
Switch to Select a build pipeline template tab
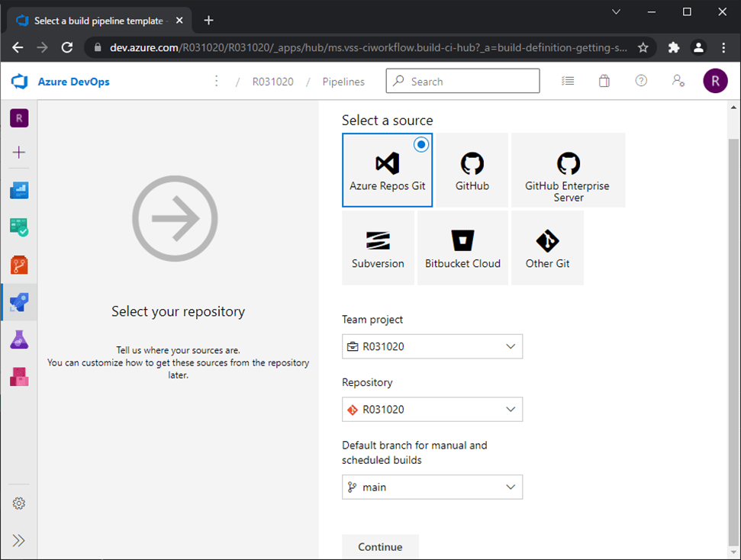pyautogui.click(x=99, y=21)
